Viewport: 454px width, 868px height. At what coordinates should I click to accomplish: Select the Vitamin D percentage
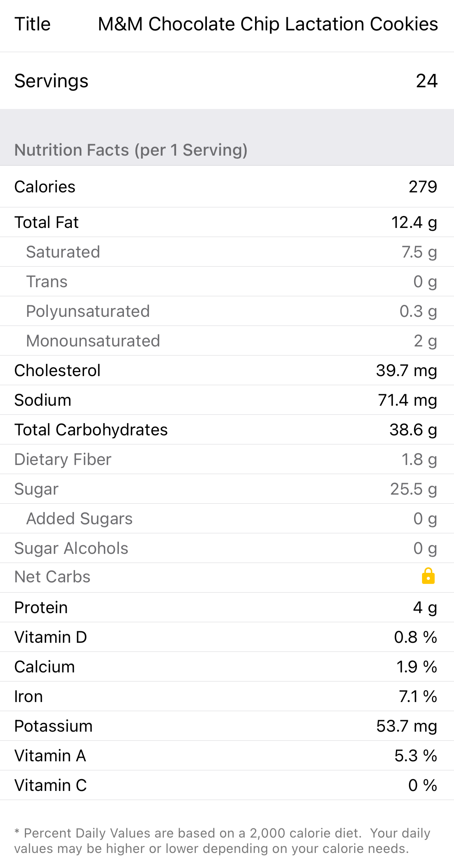tap(415, 637)
